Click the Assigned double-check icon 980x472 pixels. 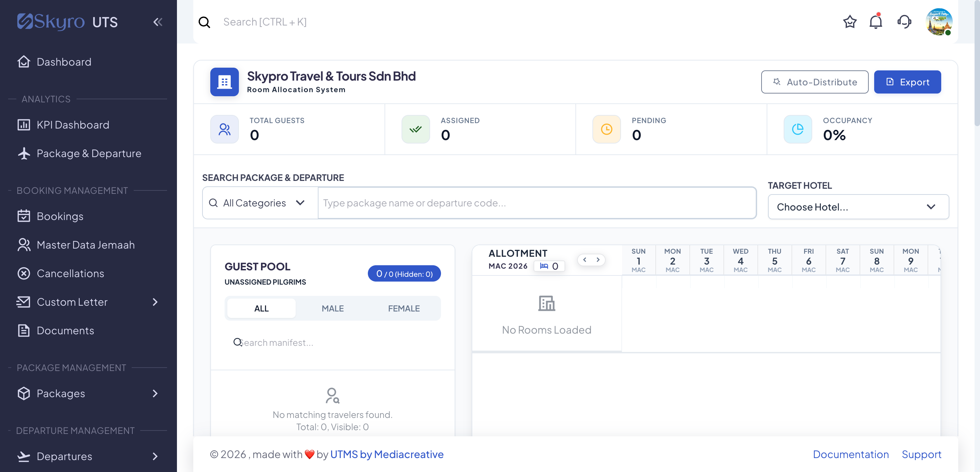415,129
